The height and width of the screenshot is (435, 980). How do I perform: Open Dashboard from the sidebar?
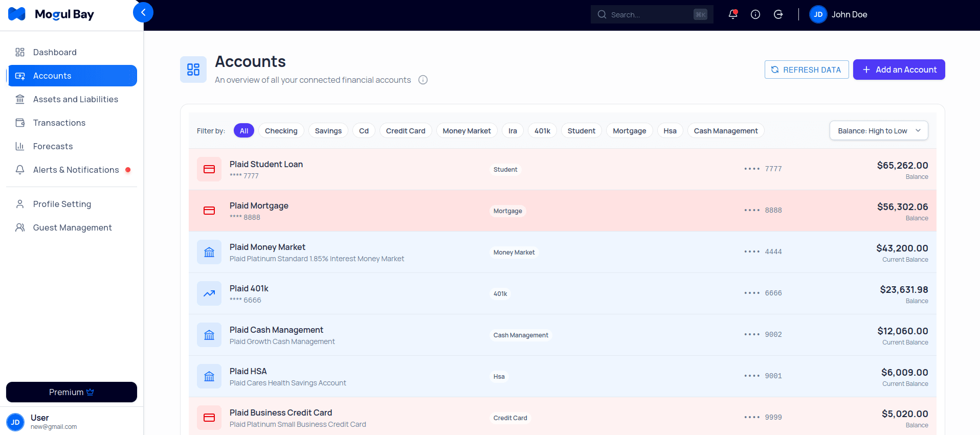[x=72, y=52]
